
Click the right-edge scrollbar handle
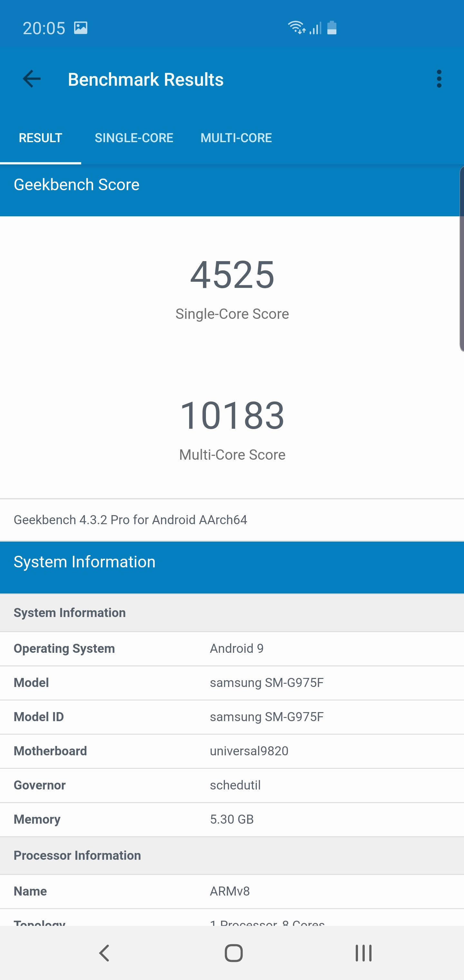click(x=461, y=259)
